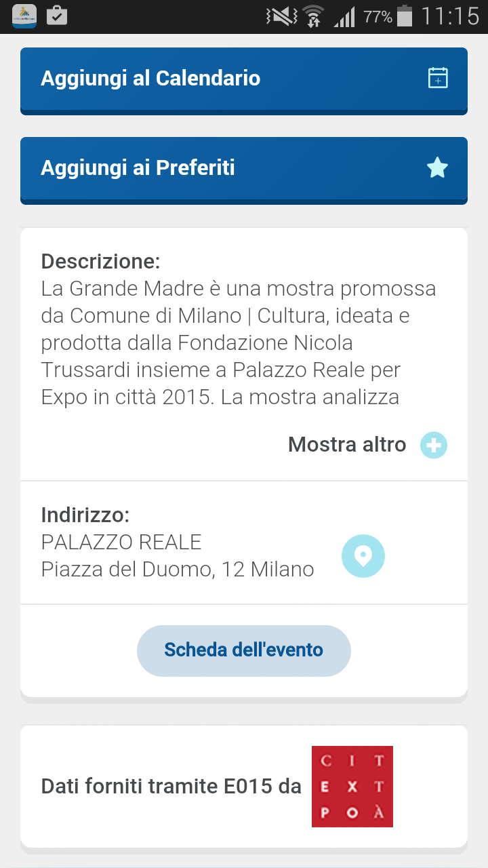The width and height of the screenshot is (488, 868).
Task: Tap the clipboard check notification icon
Action: [57, 16]
